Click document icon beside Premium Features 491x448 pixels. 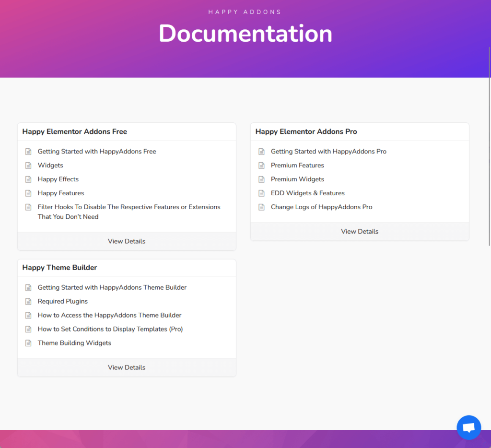tap(261, 165)
